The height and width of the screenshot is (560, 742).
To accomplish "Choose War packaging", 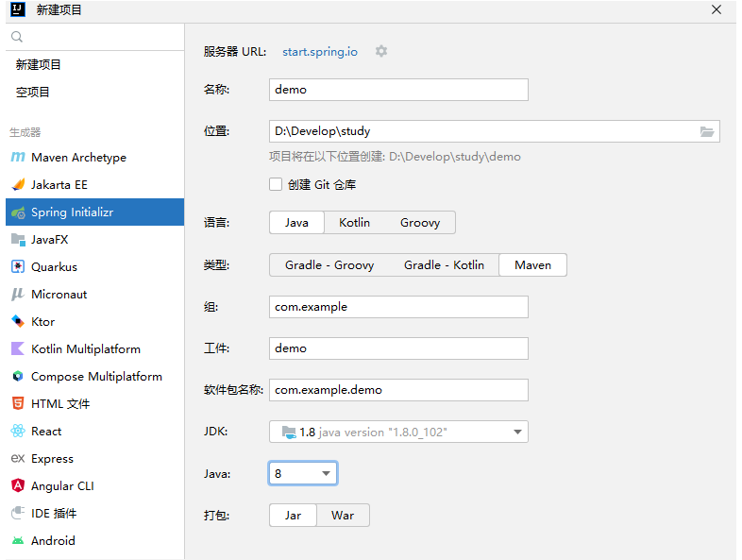I will coord(343,516).
